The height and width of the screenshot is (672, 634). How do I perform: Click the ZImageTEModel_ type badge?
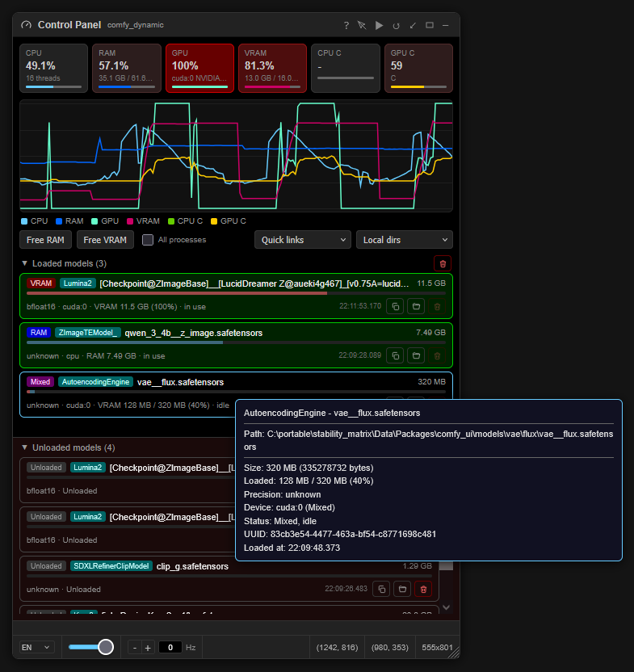click(x=87, y=333)
